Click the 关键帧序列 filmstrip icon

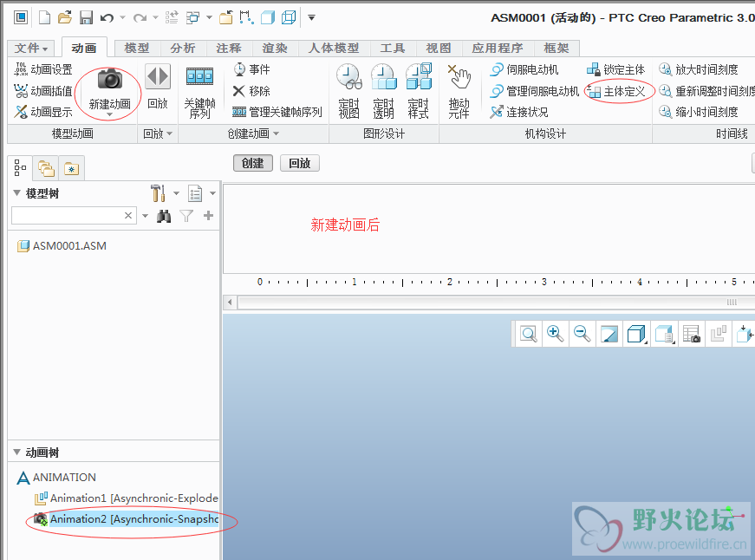click(x=200, y=76)
